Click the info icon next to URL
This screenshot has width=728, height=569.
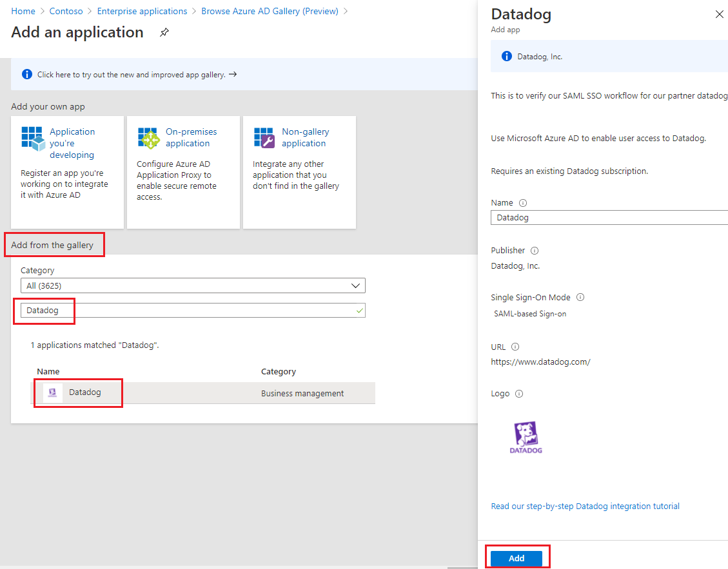pos(515,347)
